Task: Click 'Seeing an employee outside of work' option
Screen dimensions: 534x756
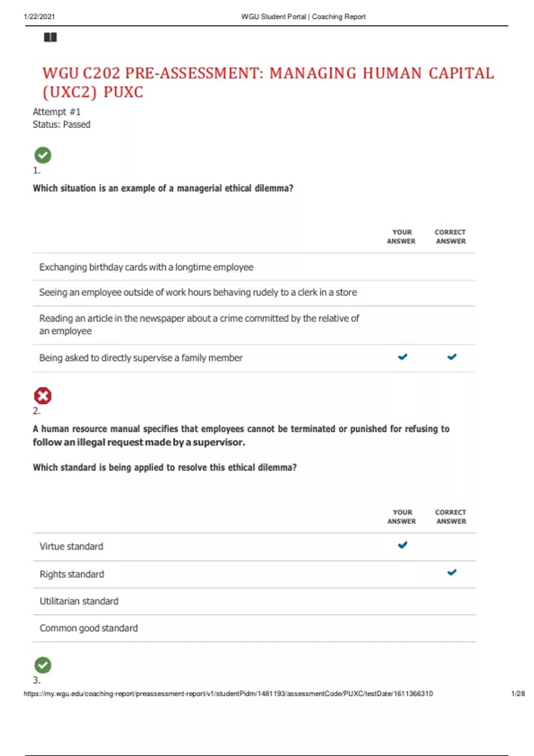Action: pyautogui.click(x=198, y=293)
